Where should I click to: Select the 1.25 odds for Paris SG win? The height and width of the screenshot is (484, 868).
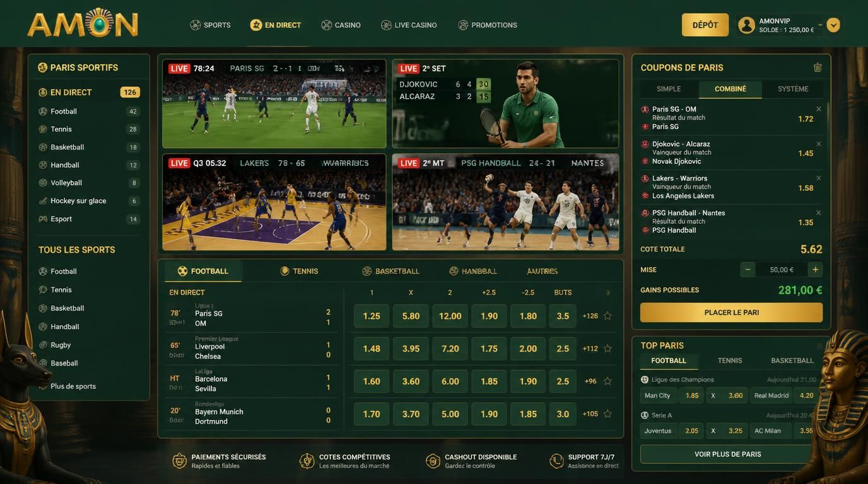(x=372, y=316)
